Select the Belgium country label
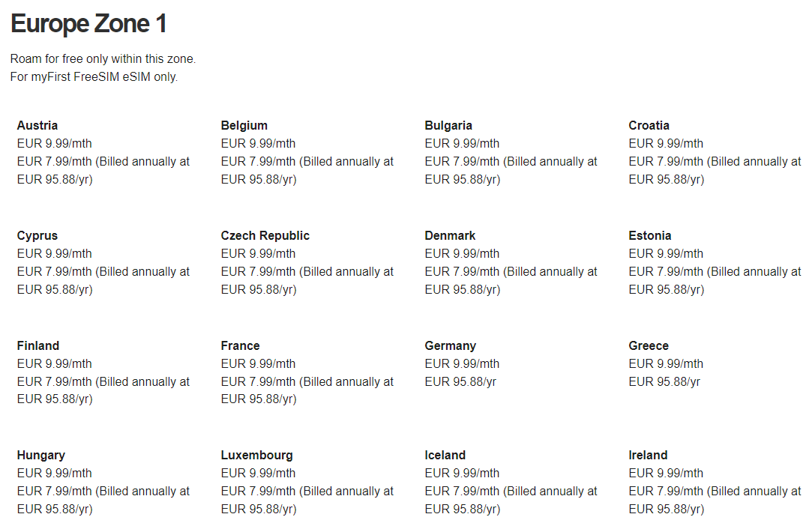This screenshot has height=523, width=812. pyautogui.click(x=244, y=125)
